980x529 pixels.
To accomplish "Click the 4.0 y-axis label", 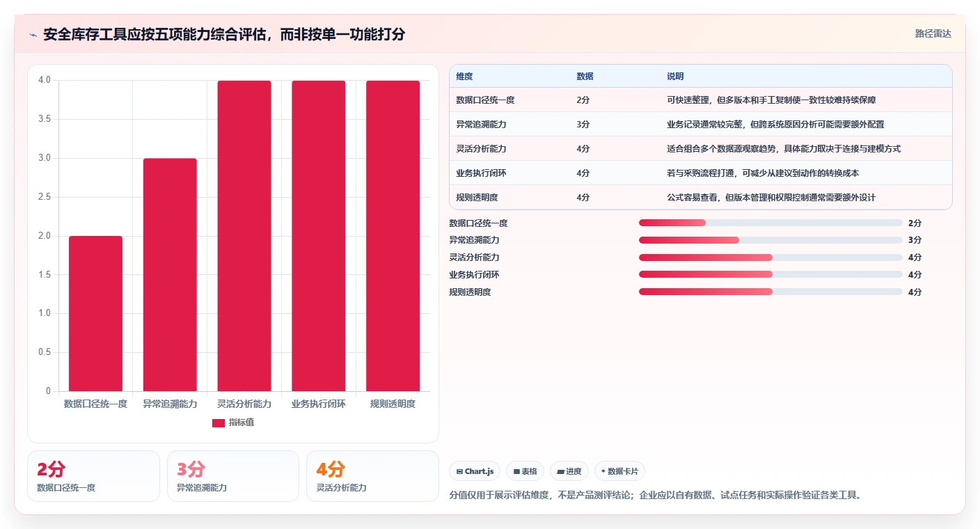I will point(45,80).
